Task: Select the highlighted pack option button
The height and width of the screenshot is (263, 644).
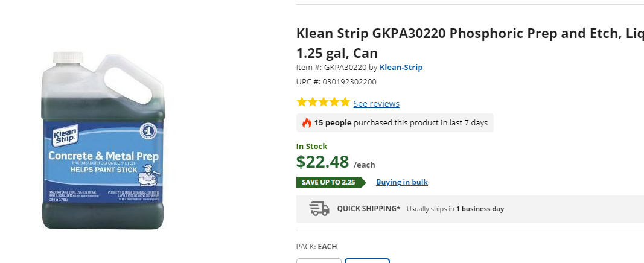Action: (x=367, y=261)
